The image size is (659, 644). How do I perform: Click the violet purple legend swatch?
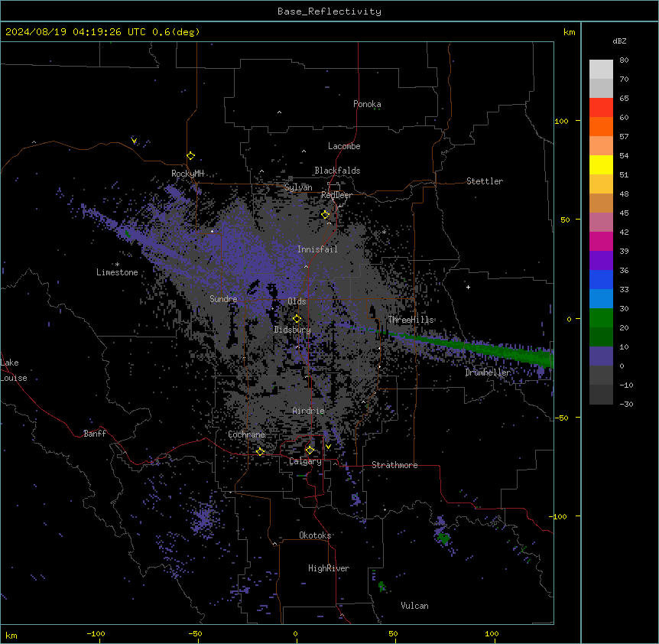coord(601,261)
